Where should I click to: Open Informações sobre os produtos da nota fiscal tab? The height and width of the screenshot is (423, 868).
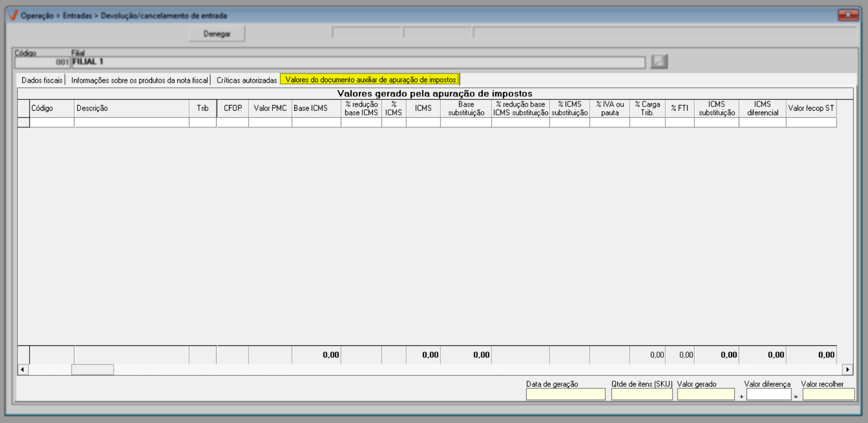click(140, 80)
